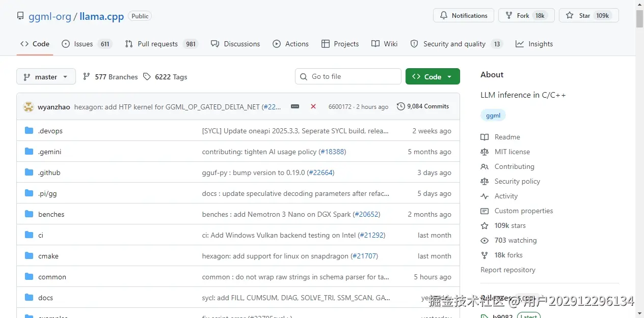The height and width of the screenshot is (318, 644).
Task: Open the Projects tab
Action: (x=340, y=44)
